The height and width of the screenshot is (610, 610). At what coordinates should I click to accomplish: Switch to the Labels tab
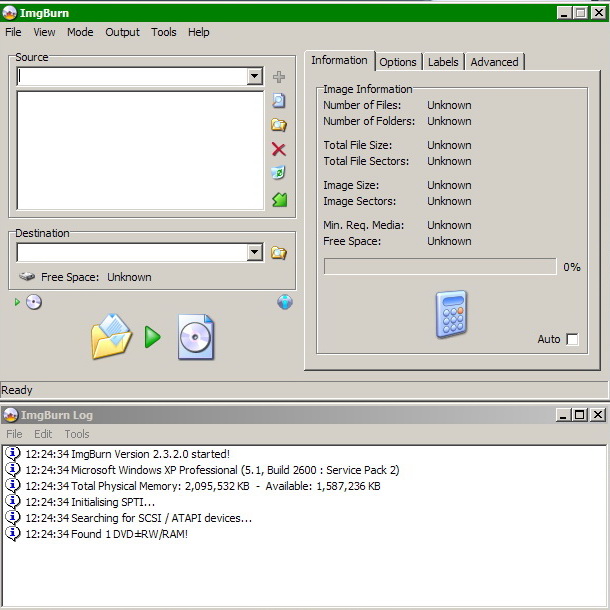443,62
